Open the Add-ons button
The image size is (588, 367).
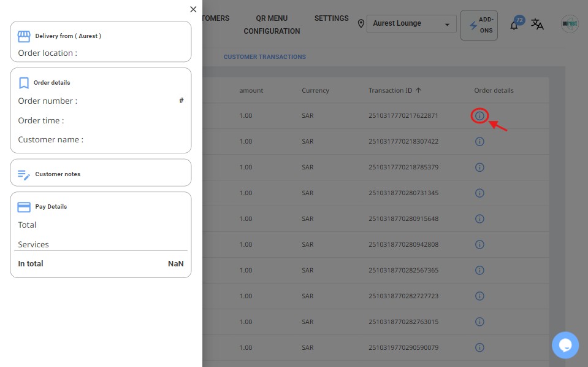[x=479, y=25]
